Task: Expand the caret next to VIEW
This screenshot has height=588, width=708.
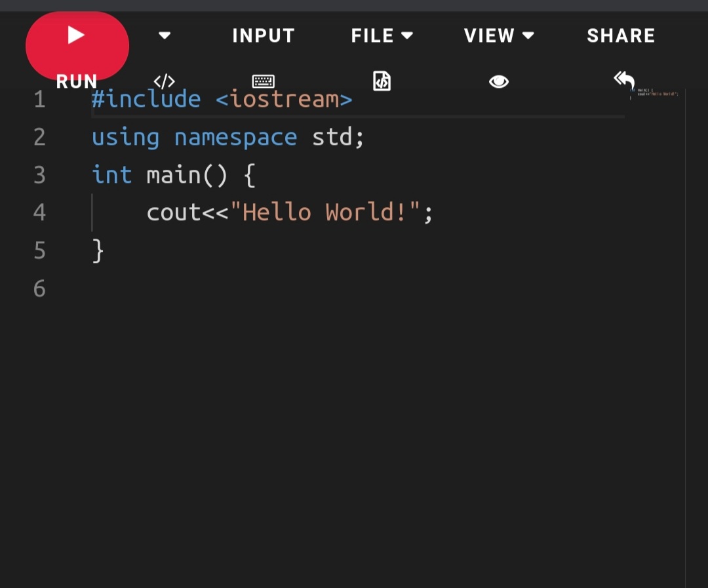Action: click(528, 35)
